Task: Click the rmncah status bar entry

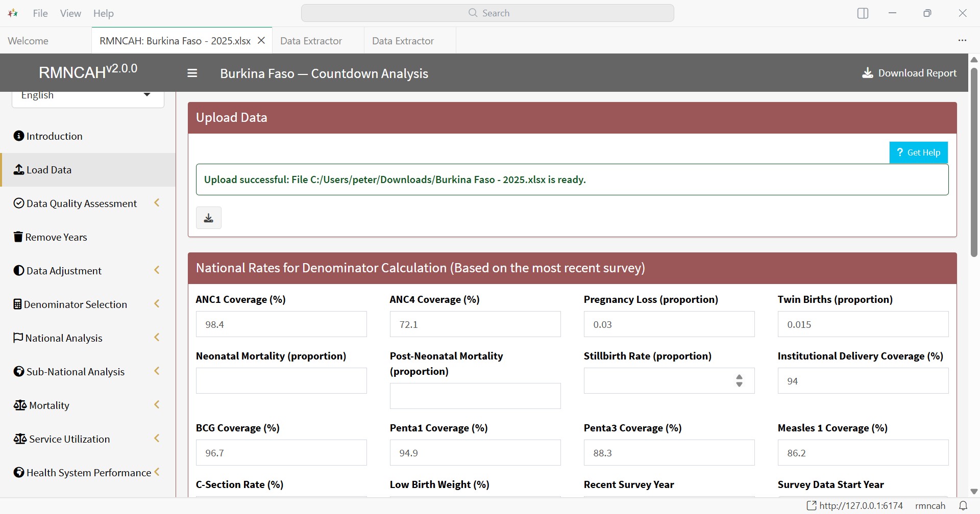Action: pyautogui.click(x=930, y=506)
